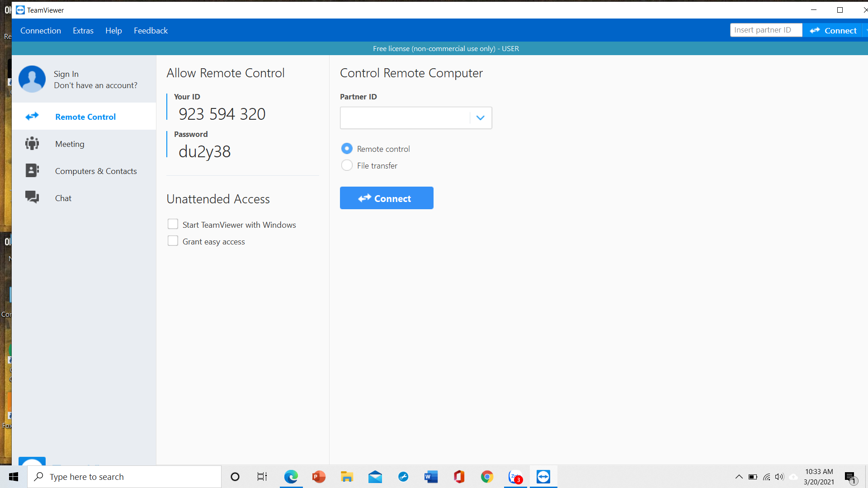Open File Explorer from taskbar

[347, 477]
